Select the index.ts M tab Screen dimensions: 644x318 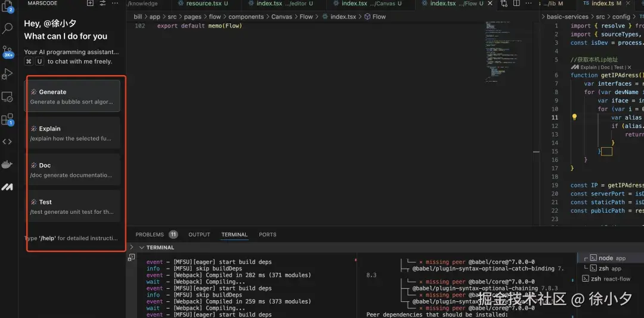[x=607, y=4]
